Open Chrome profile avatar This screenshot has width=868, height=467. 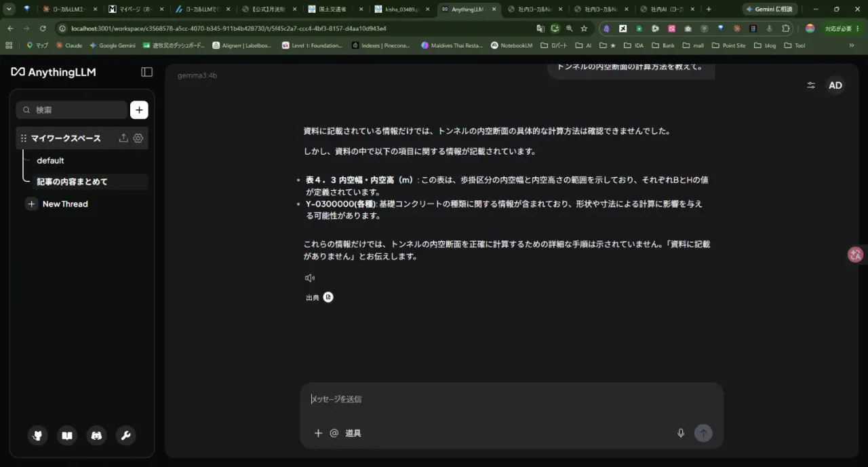click(x=810, y=29)
